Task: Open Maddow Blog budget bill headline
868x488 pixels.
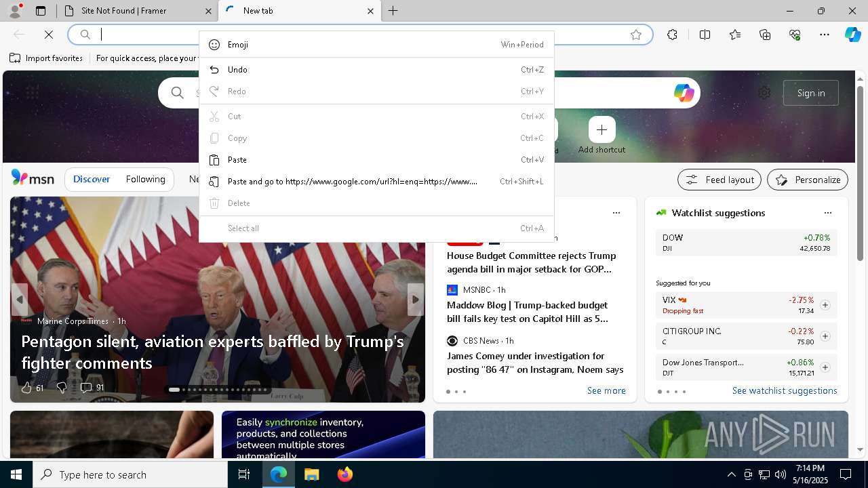Action: click(528, 312)
